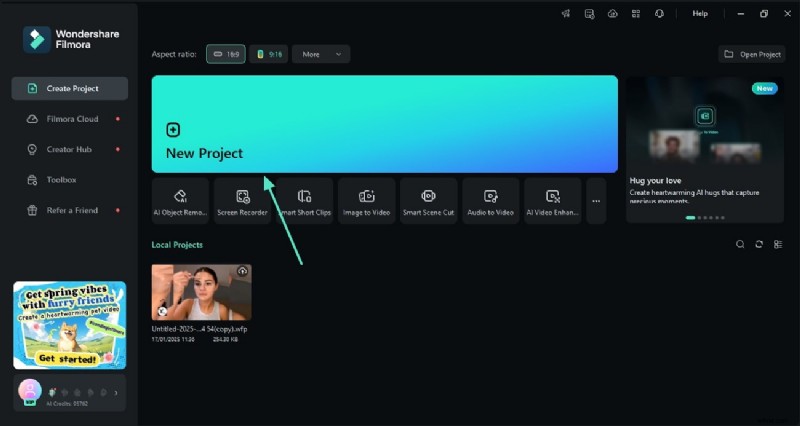Image resolution: width=800 pixels, height=426 pixels.
Task: Open the Filmora Cloud section
Action: point(72,119)
